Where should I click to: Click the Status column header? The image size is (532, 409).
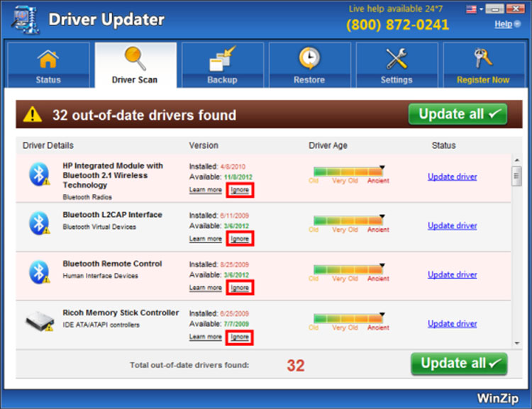click(443, 145)
